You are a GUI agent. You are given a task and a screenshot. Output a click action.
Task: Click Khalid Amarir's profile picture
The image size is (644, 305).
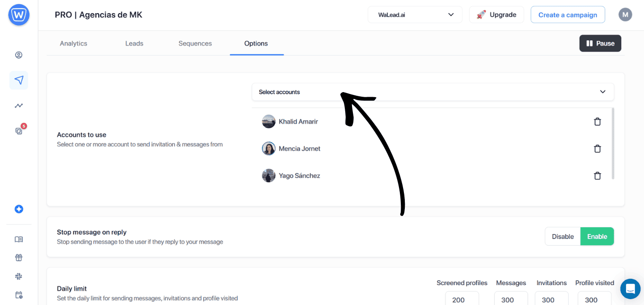269,122
